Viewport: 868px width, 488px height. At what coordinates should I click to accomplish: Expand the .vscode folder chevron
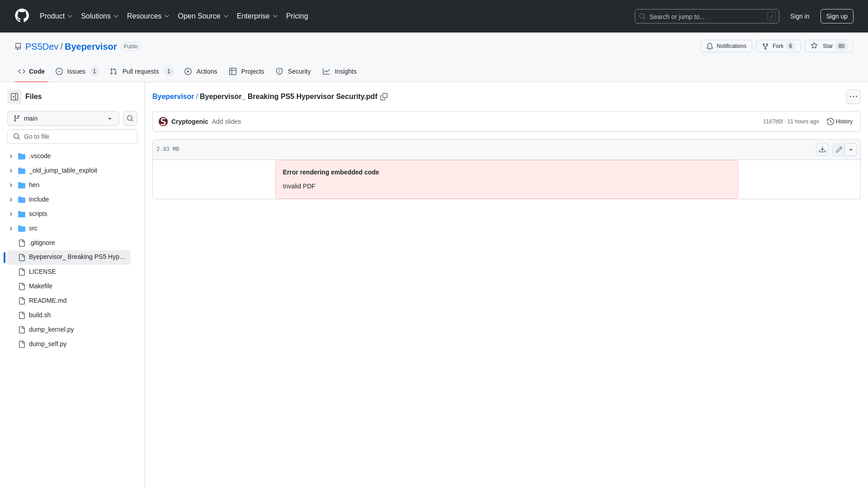[11, 156]
